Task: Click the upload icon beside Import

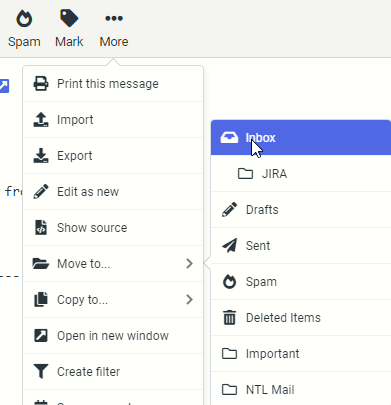Action: [41, 120]
